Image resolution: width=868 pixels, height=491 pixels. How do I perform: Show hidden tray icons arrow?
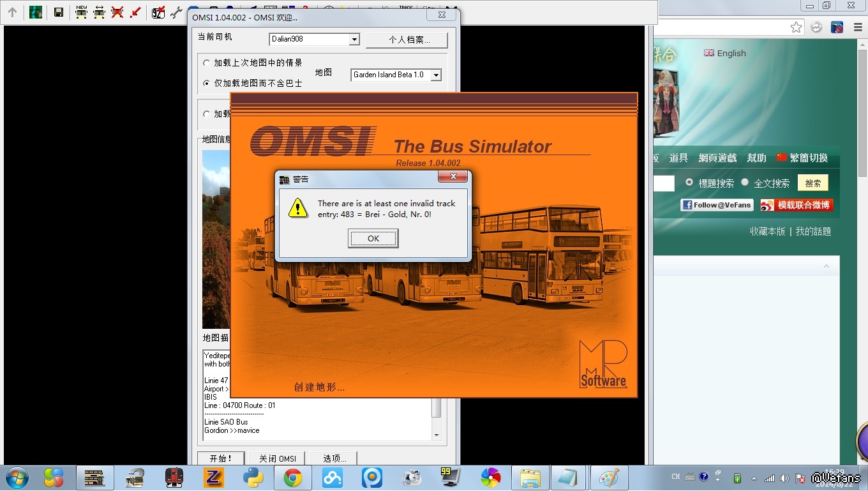pyautogui.click(x=754, y=478)
